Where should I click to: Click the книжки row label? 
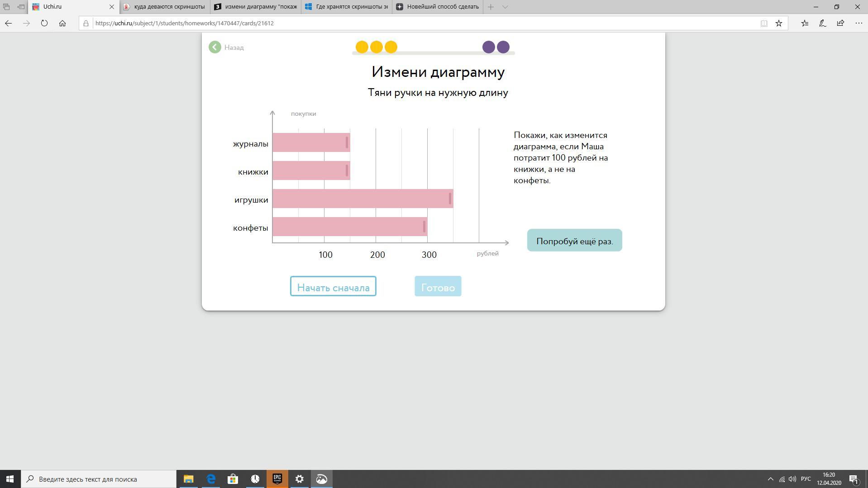pyautogui.click(x=253, y=172)
